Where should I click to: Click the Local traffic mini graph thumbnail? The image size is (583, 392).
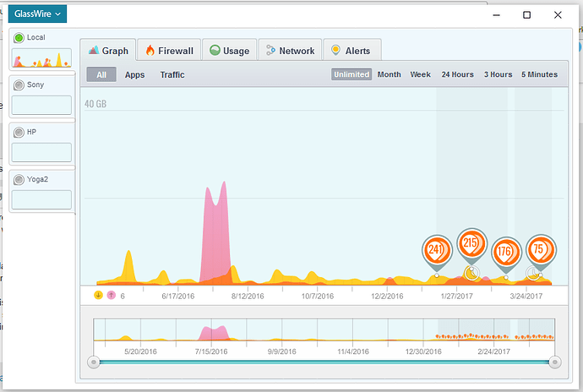41,59
